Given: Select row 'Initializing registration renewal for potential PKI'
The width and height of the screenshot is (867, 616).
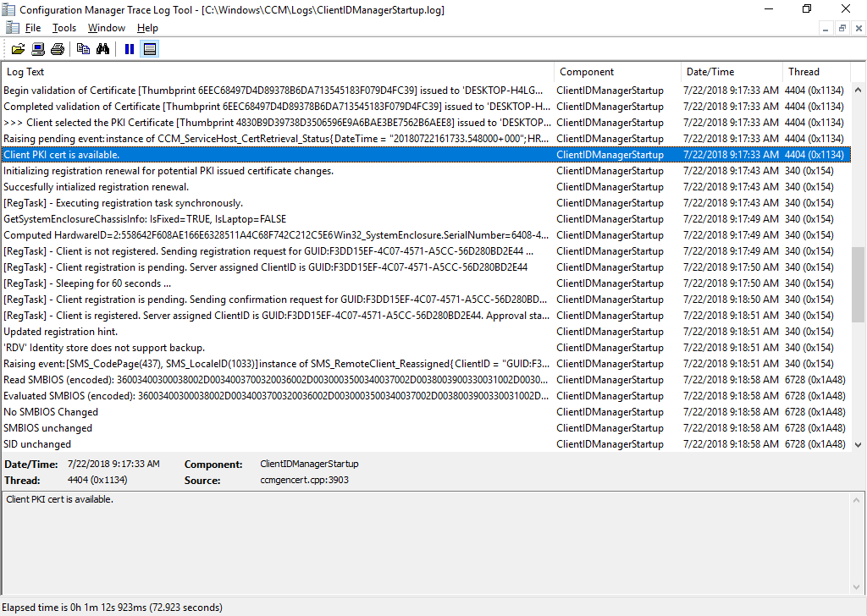Looking at the screenshot, I should (426, 171).
